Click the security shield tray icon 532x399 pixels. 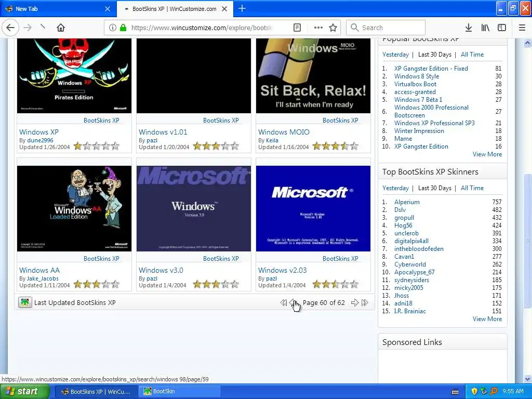(x=474, y=391)
